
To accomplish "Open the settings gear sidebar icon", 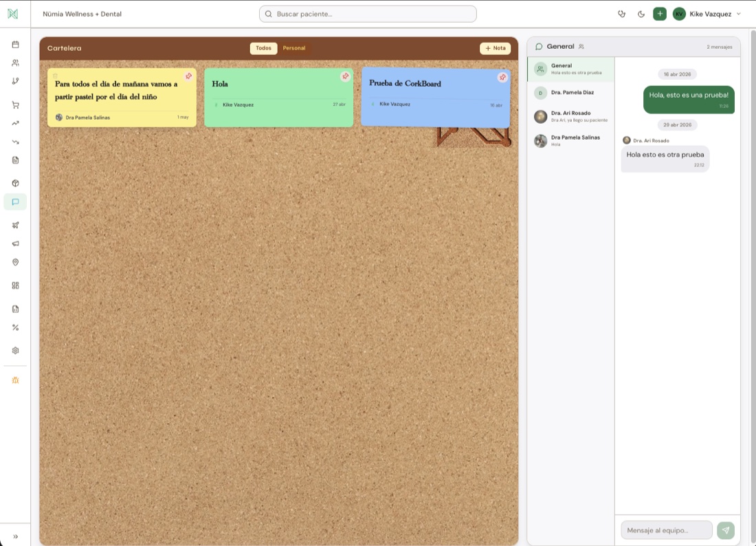I will [x=15, y=351].
